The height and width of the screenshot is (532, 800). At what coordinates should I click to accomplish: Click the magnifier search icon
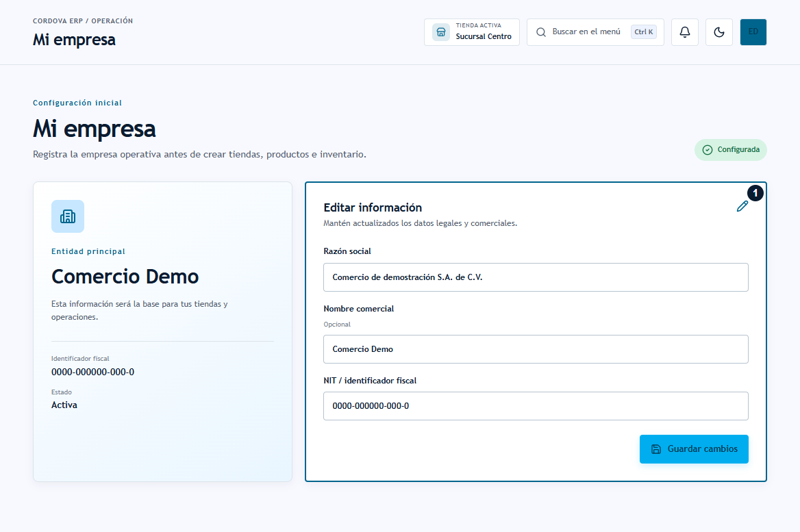[541, 32]
